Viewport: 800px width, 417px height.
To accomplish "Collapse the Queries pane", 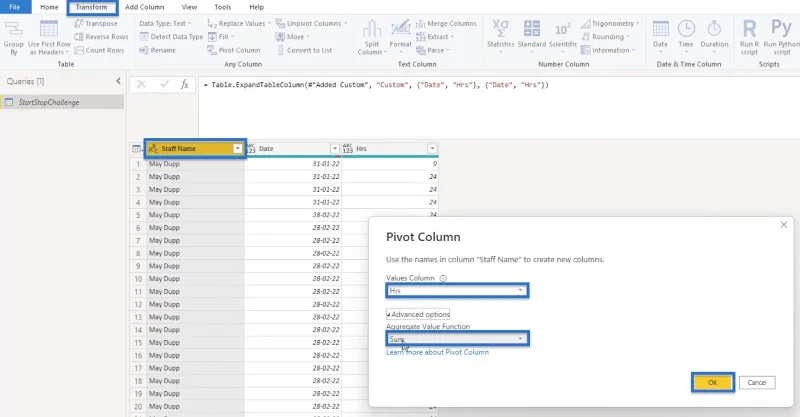I will pyautogui.click(x=118, y=81).
